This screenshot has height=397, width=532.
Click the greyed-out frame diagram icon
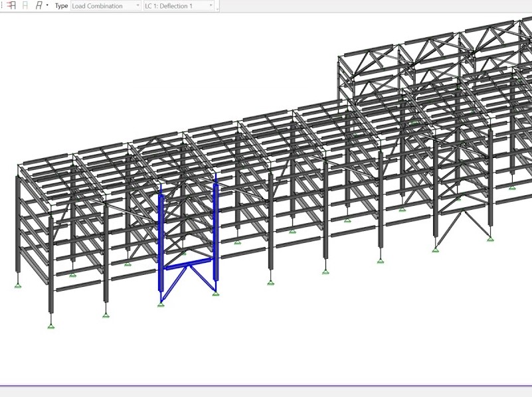coord(25,5)
